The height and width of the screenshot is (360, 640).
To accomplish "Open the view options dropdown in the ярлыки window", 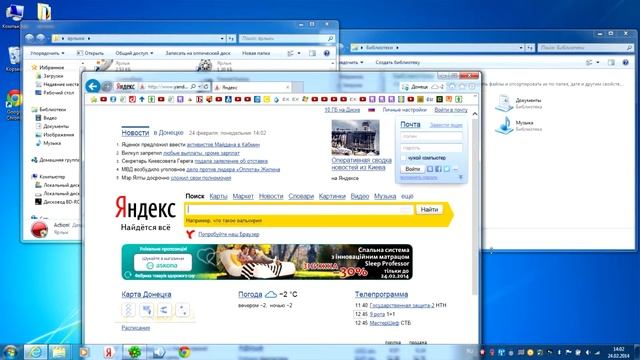I will (x=298, y=53).
